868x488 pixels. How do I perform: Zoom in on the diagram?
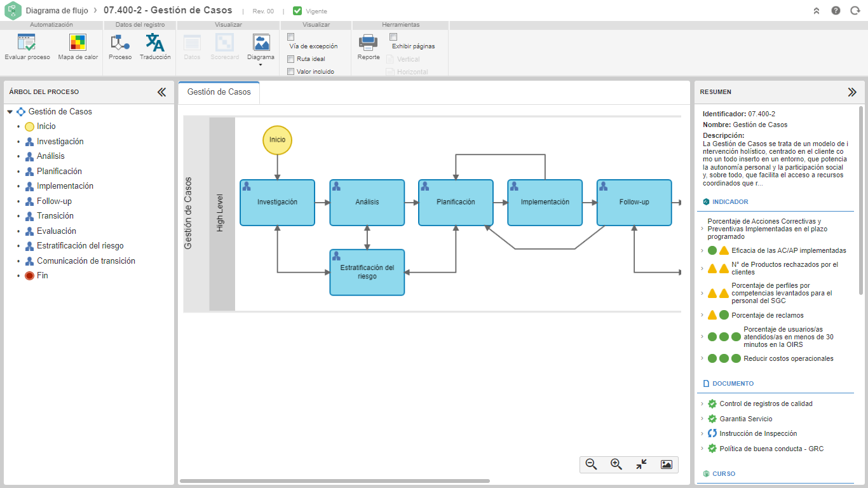click(x=616, y=464)
